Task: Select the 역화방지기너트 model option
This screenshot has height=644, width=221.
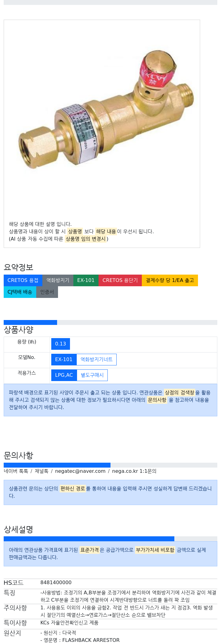Action: coord(96,360)
